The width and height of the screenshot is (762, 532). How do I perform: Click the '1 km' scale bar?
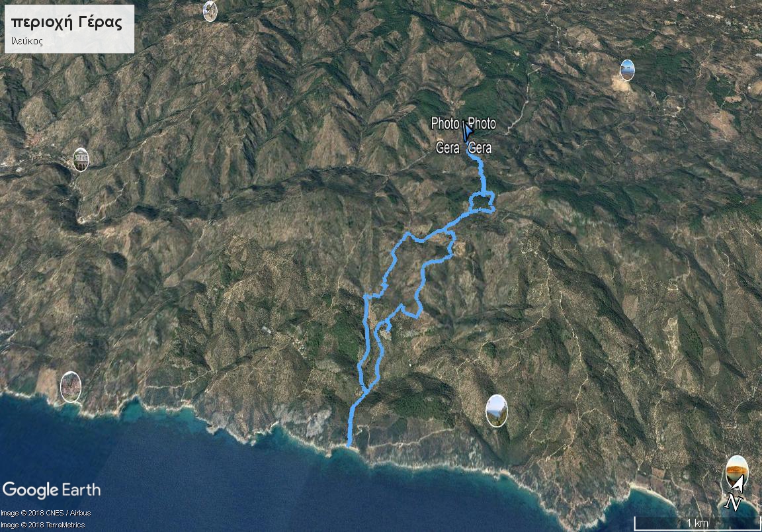[697, 523]
